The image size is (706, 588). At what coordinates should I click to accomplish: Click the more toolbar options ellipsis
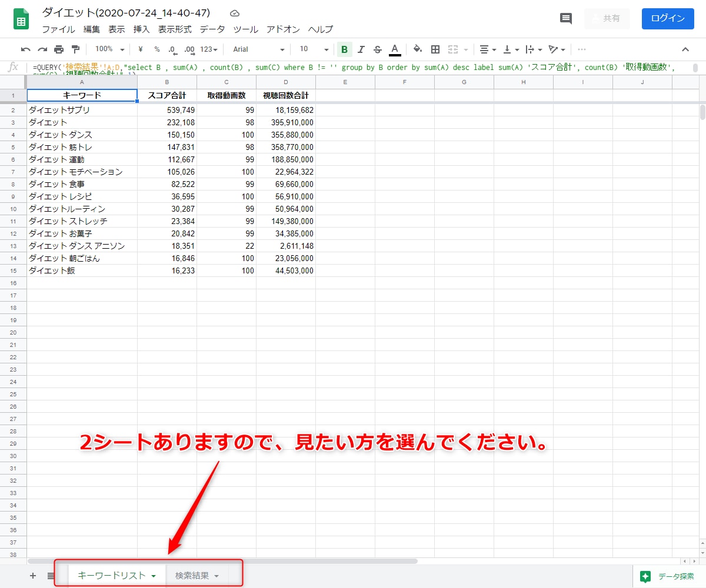pyautogui.click(x=582, y=49)
